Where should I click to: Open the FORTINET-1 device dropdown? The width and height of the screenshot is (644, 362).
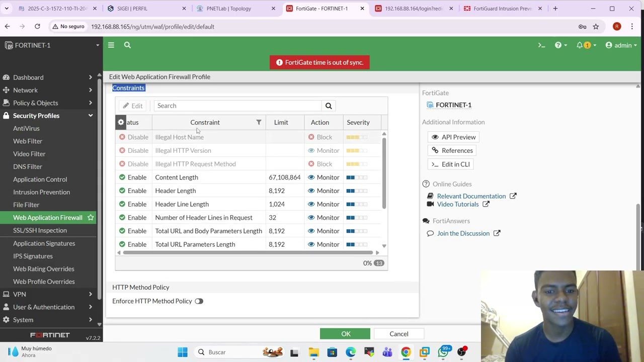[51, 45]
